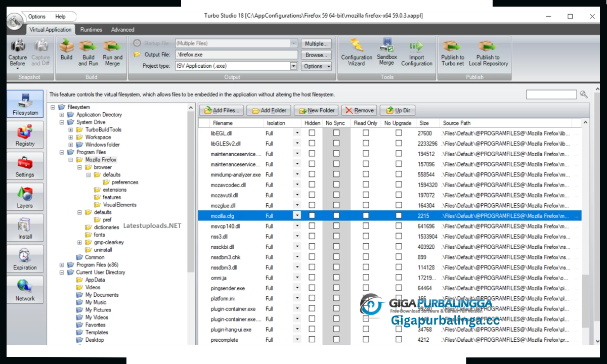
Task: Click the Build icon in the ribbon
Action: [66, 51]
